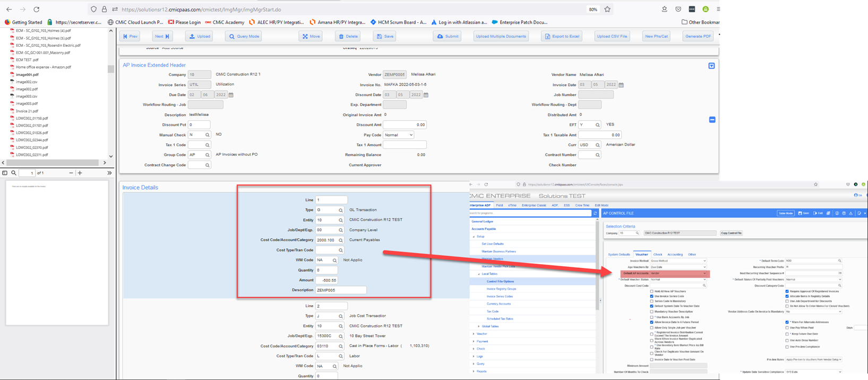Collapse the AP Invoice Extended Header section
868x380 pixels.
click(711, 66)
